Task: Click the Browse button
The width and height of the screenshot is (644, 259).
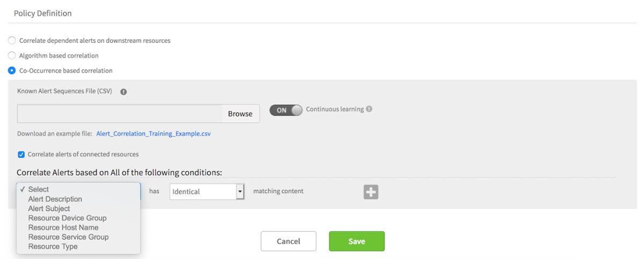Action: 240,114
